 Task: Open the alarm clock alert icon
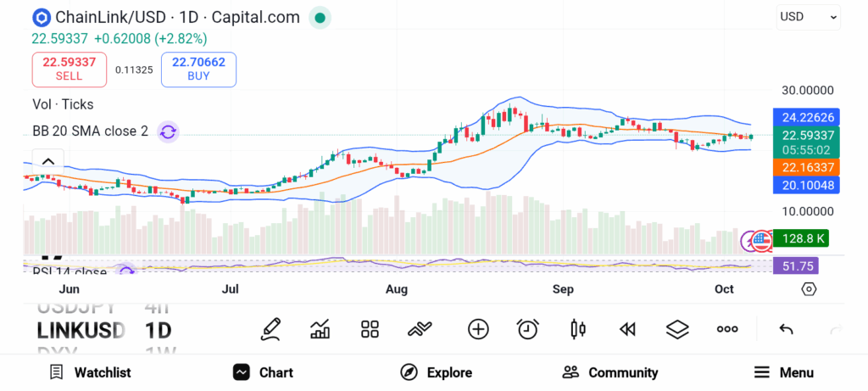[528, 329]
